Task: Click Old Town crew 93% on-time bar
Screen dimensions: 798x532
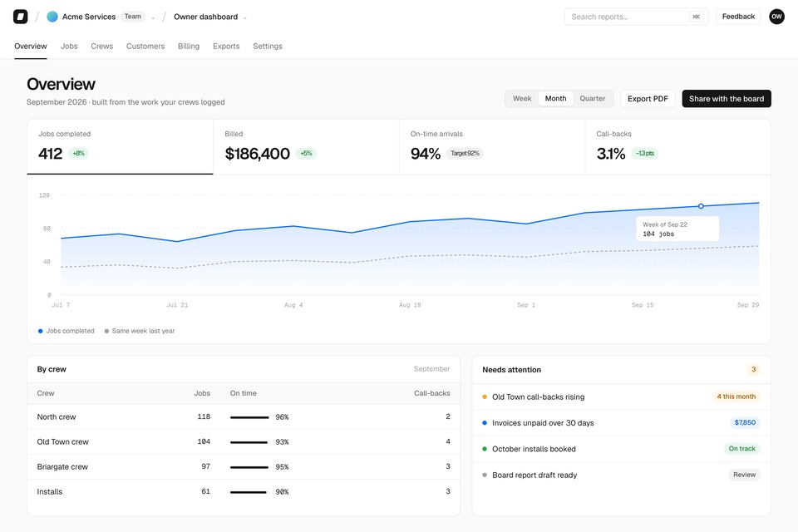Action: click(x=249, y=442)
